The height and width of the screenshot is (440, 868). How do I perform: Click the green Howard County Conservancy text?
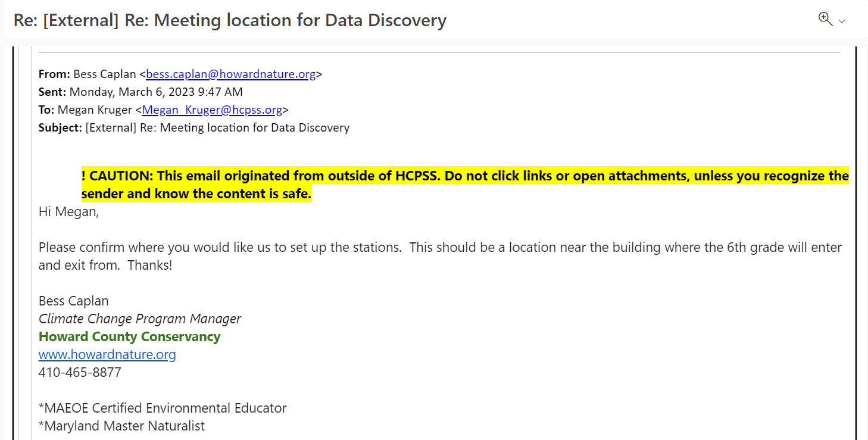point(130,337)
